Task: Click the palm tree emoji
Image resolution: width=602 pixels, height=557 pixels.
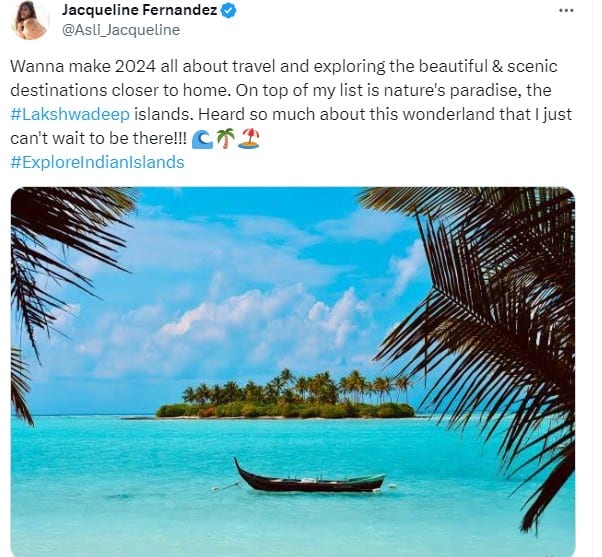Action: (x=224, y=140)
